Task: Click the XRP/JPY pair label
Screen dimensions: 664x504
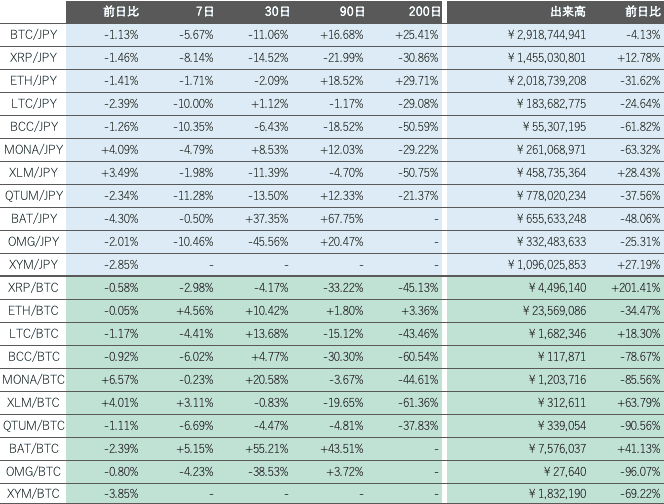Action: [33, 57]
